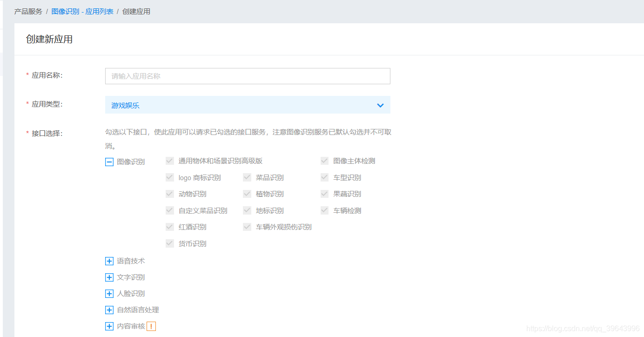Expand the 自然语言处理 group
Viewport: 644px width, 337px height.
[x=109, y=310]
